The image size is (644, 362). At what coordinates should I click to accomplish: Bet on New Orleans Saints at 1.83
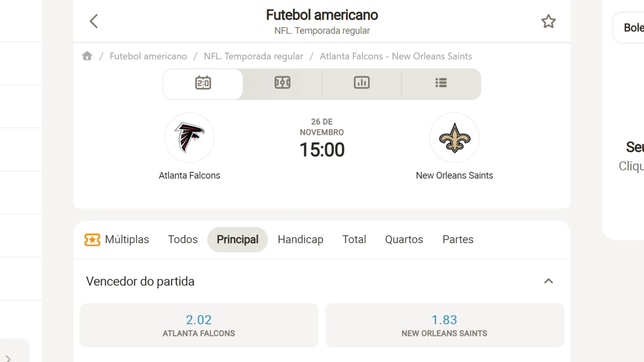point(444,325)
